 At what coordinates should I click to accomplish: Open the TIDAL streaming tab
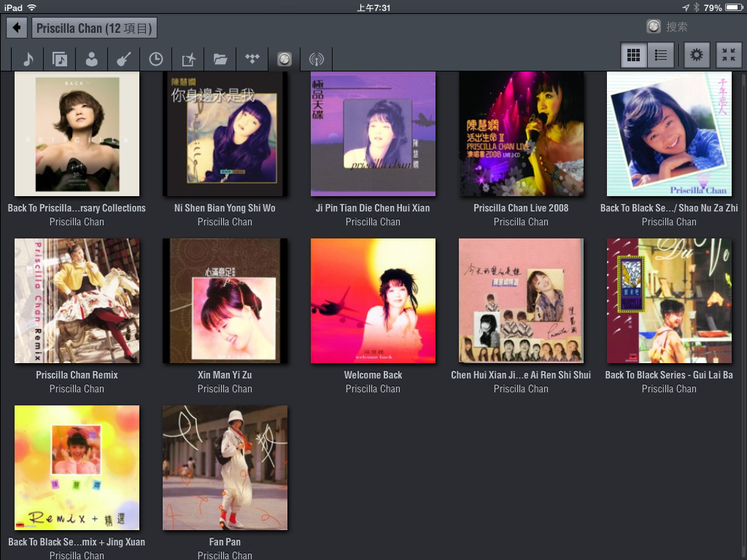[252, 59]
